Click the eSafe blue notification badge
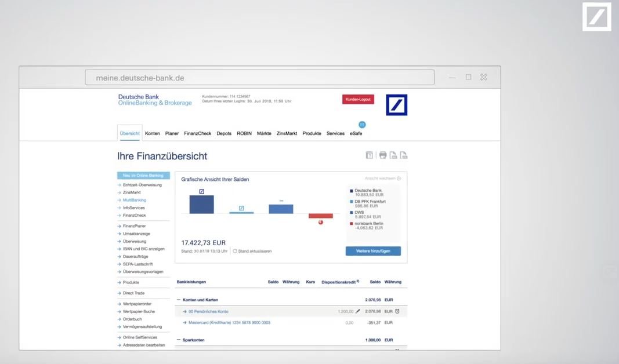Viewport: 619px width, 364px height. 362,125
